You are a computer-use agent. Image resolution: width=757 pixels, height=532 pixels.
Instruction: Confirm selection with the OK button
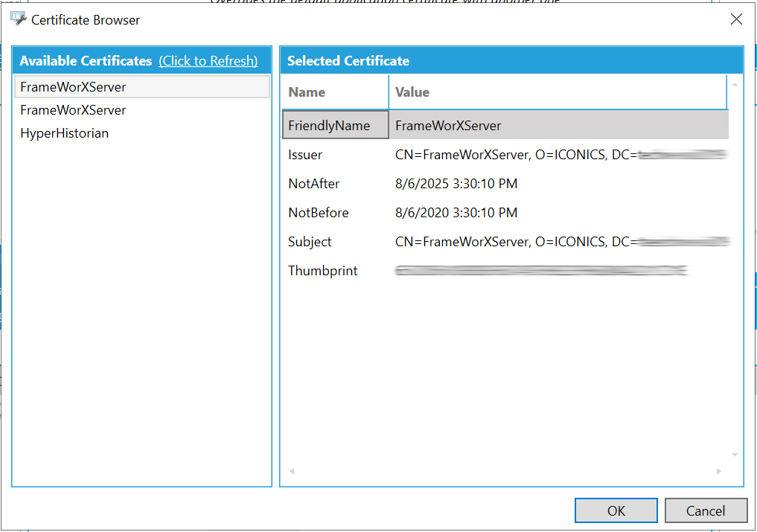coord(616,510)
